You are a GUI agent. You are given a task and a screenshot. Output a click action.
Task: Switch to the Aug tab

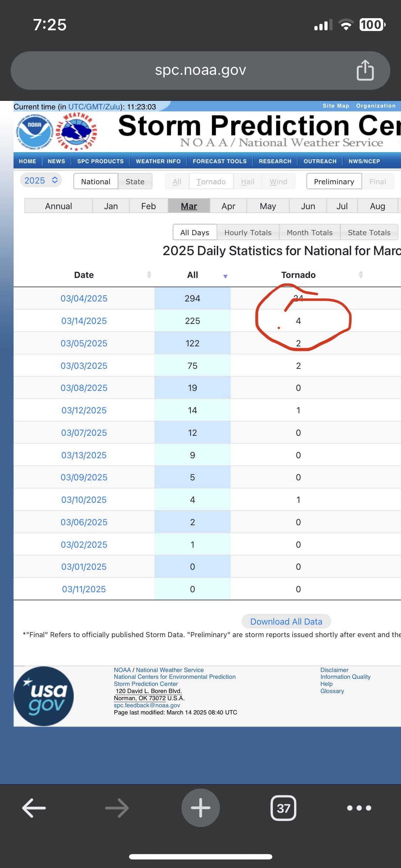(x=377, y=206)
